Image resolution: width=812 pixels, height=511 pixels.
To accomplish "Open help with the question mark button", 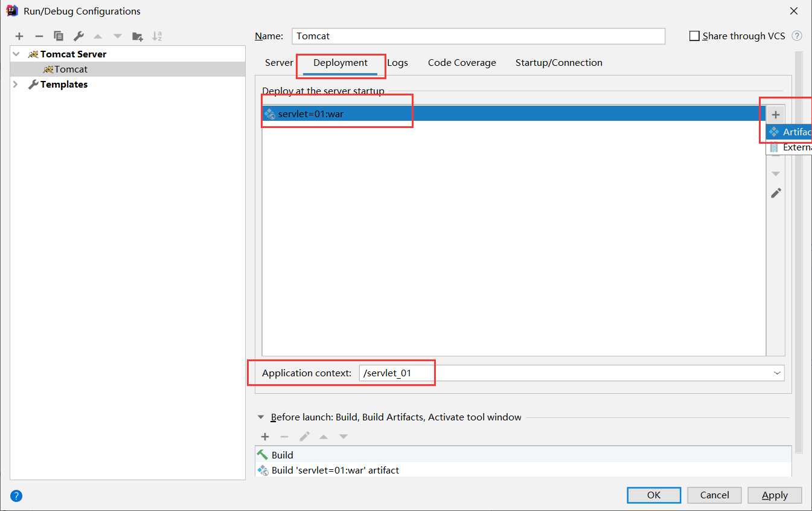I will 16,497.
